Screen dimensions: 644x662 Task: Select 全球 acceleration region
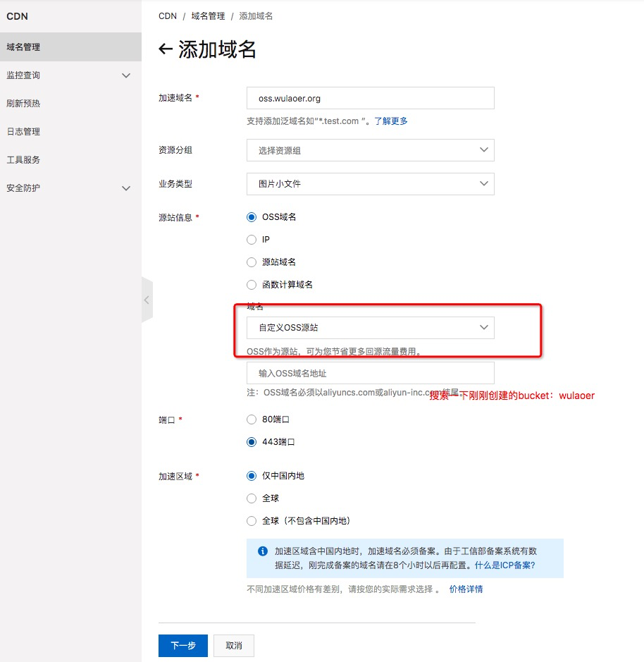click(252, 498)
